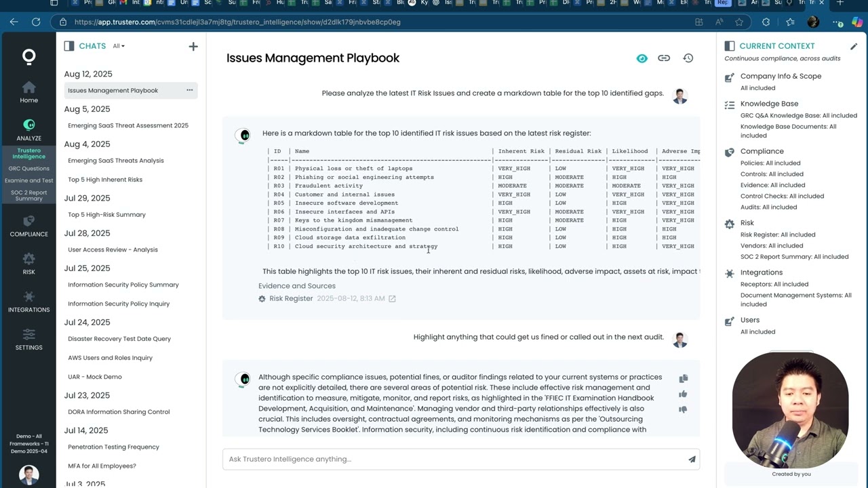Open the Penetration Testing Frequency chat

click(113, 447)
